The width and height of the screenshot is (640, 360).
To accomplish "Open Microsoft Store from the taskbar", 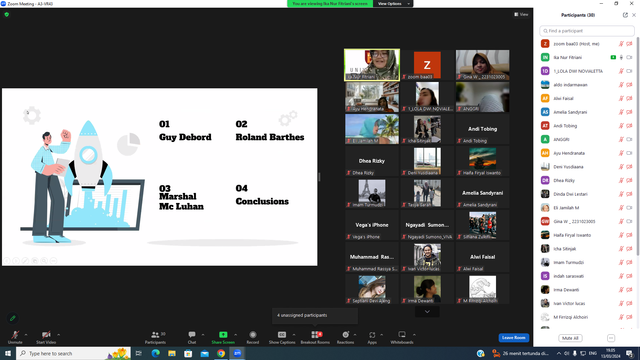I will coord(188,353).
